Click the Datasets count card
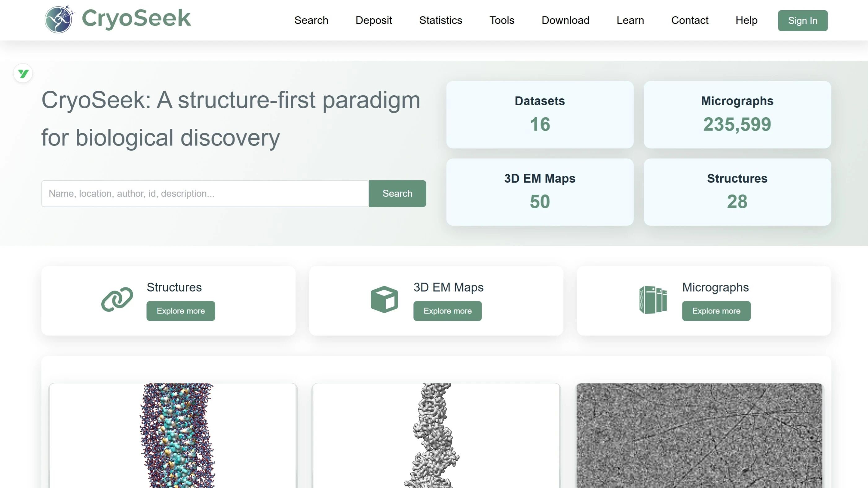The width and height of the screenshot is (868, 488). click(539, 114)
